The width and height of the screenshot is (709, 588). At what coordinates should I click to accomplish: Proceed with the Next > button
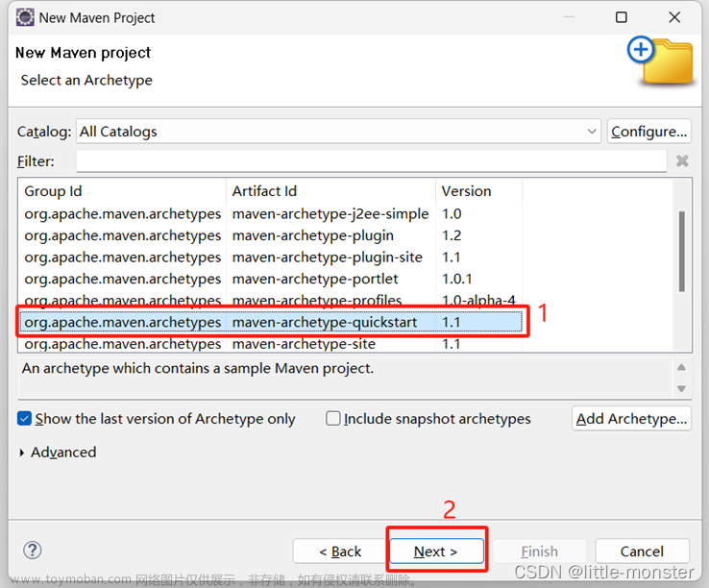(x=436, y=551)
